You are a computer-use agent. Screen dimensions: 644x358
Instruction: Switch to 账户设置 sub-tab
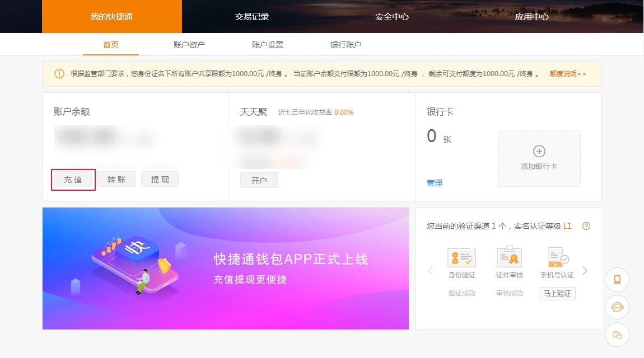pos(267,45)
